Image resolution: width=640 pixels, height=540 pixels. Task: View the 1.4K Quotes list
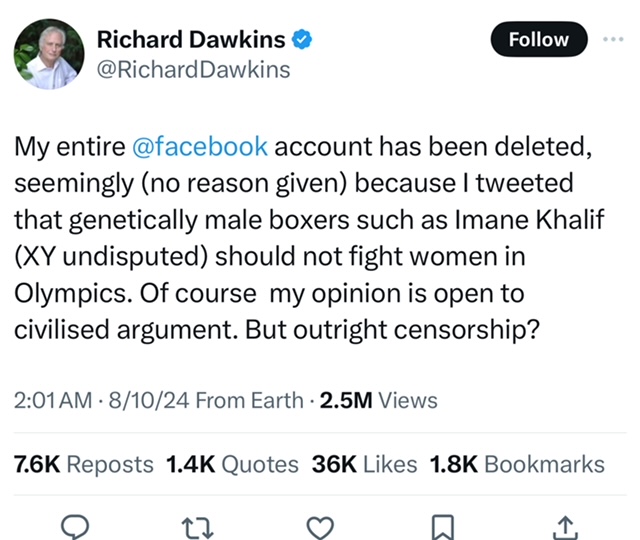[231, 464]
